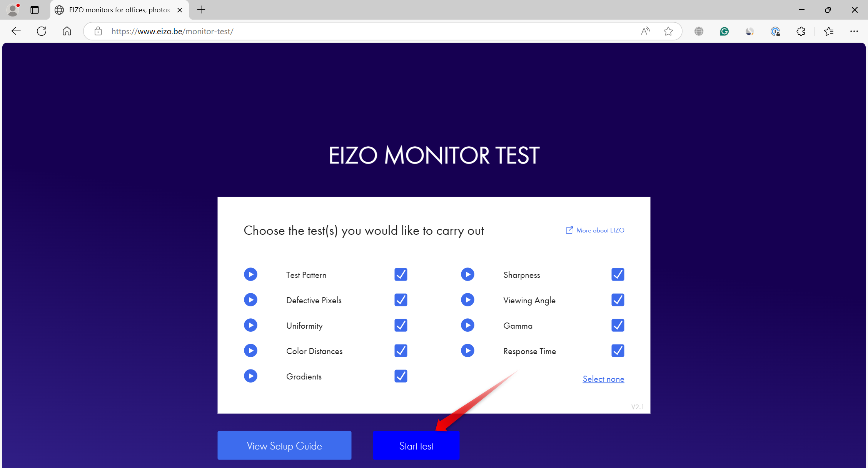Click the Start test button
Image resolution: width=868 pixels, height=468 pixels.
point(416,445)
